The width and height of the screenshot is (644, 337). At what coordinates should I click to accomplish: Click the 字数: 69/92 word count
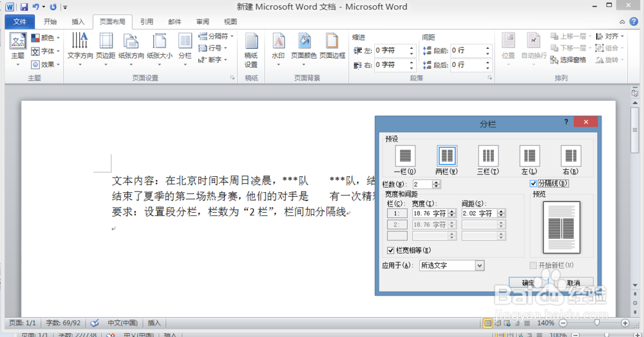pyautogui.click(x=63, y=323)
